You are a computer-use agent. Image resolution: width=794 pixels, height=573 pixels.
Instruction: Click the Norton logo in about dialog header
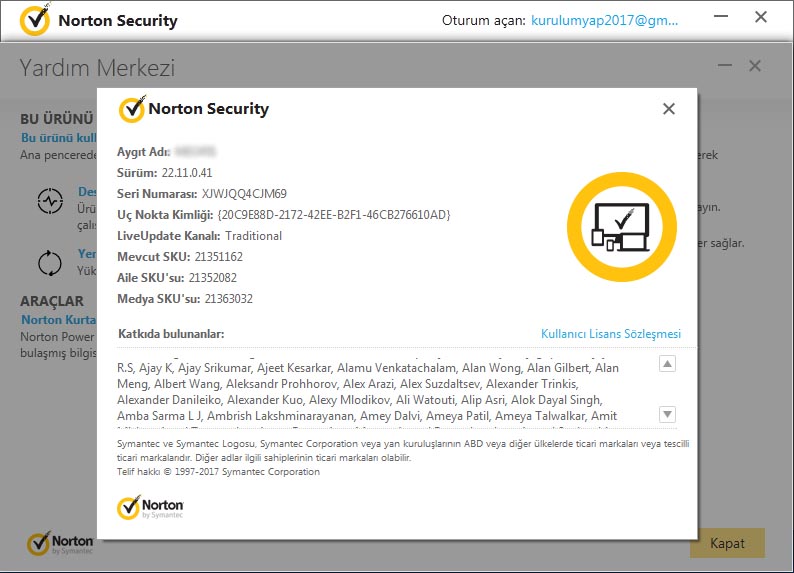click(132, 108)
